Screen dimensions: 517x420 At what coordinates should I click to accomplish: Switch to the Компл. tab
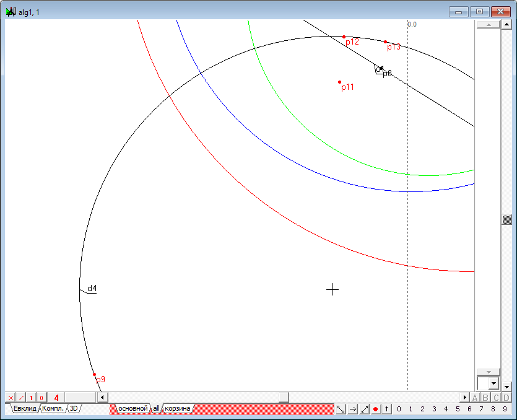click(53, 408)
